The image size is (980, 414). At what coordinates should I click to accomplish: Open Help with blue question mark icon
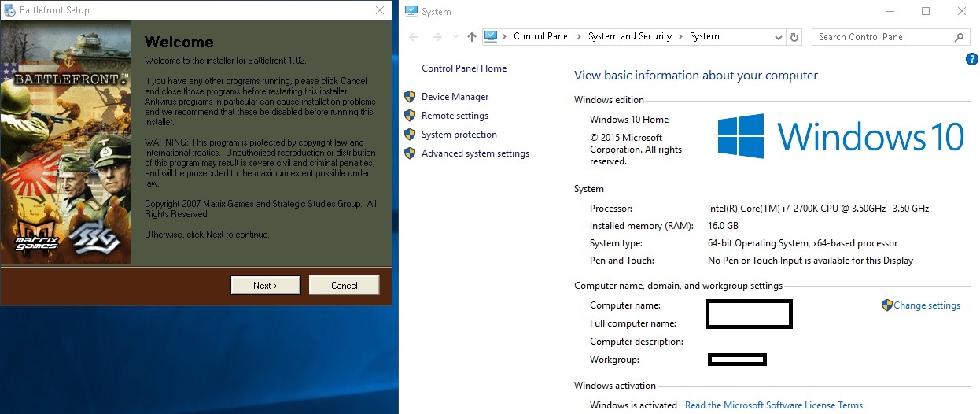(x=971, y=59)
